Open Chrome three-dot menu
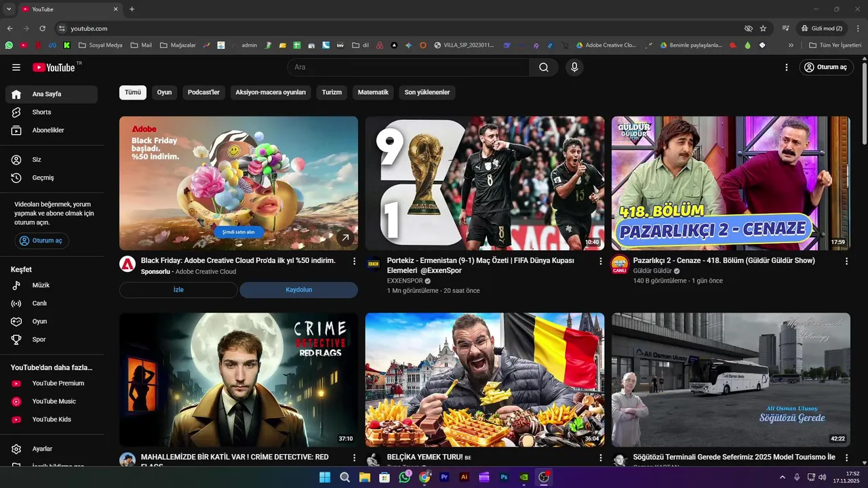The height and width of the screenshot is (488, 868). [x=859, y=28]
